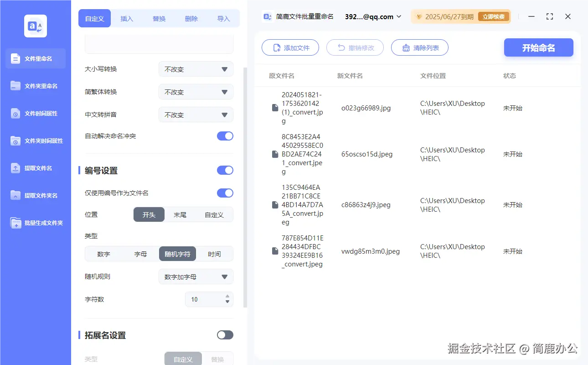
Task: Click the clear-list icon in 清除列表
Action: pos(406,48)
